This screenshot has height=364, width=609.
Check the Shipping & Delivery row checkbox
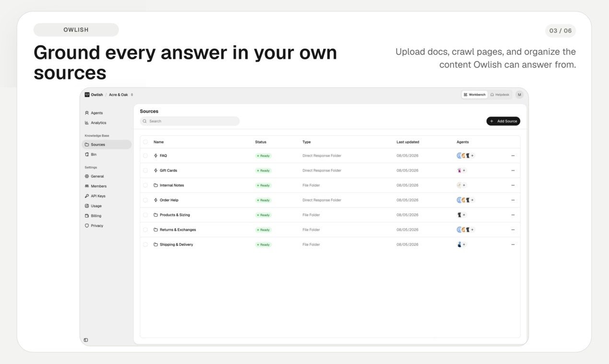click(x=145, y=245)
